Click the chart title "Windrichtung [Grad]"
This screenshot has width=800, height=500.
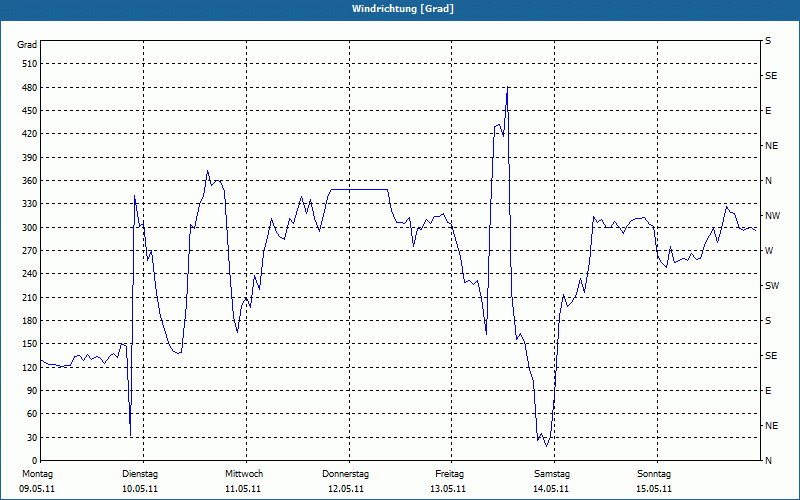403,9
